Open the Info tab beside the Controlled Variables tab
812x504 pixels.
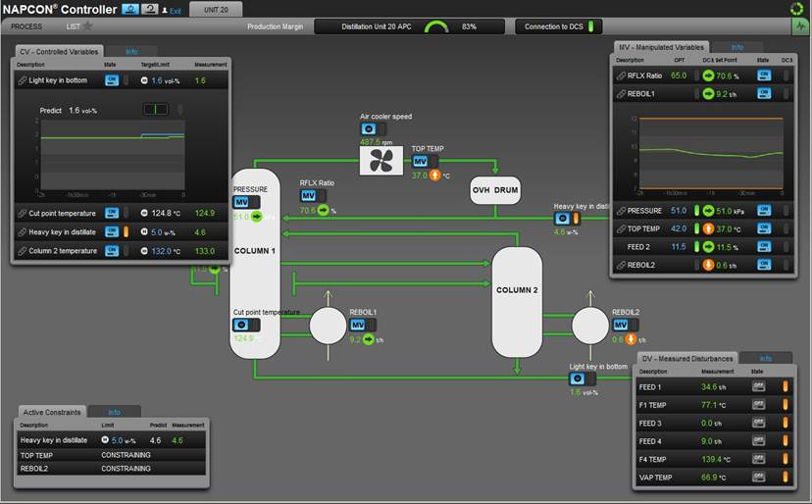pos(131,51)
